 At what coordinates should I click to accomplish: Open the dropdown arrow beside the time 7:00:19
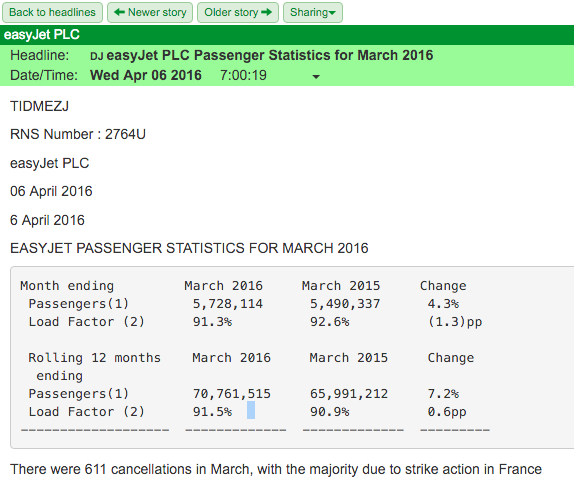(316, 77)
